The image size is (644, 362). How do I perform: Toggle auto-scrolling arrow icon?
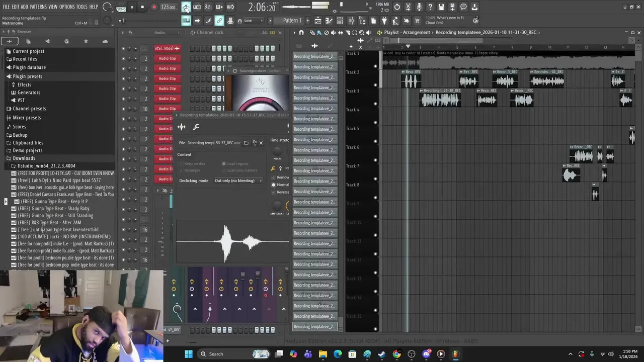197,21
